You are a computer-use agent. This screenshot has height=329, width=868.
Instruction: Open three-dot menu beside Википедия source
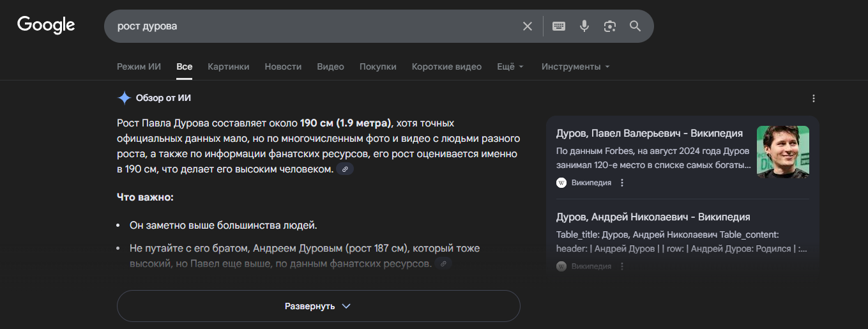tap(622, 183)
